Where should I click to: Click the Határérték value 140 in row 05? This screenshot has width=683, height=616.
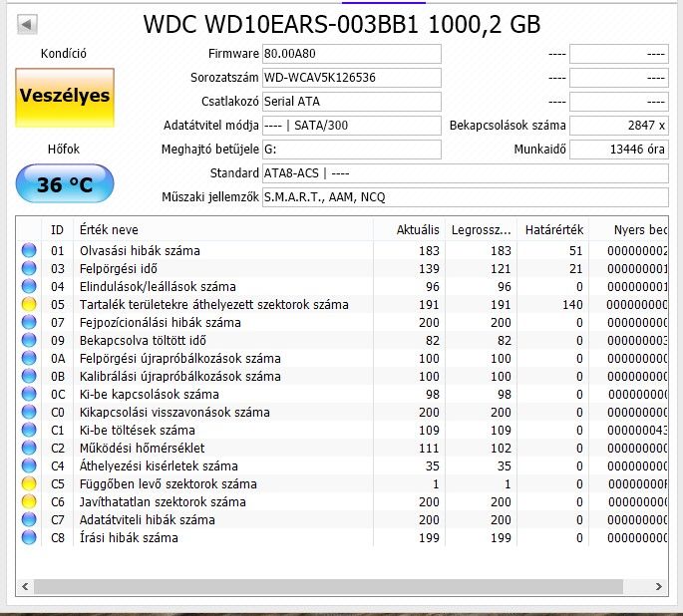tap(572, 305)
